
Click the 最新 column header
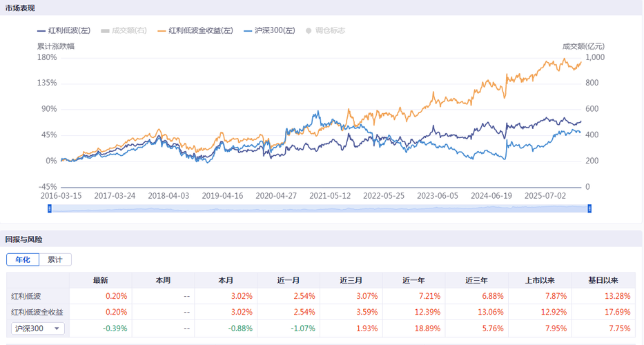click(x=101, y=280)
